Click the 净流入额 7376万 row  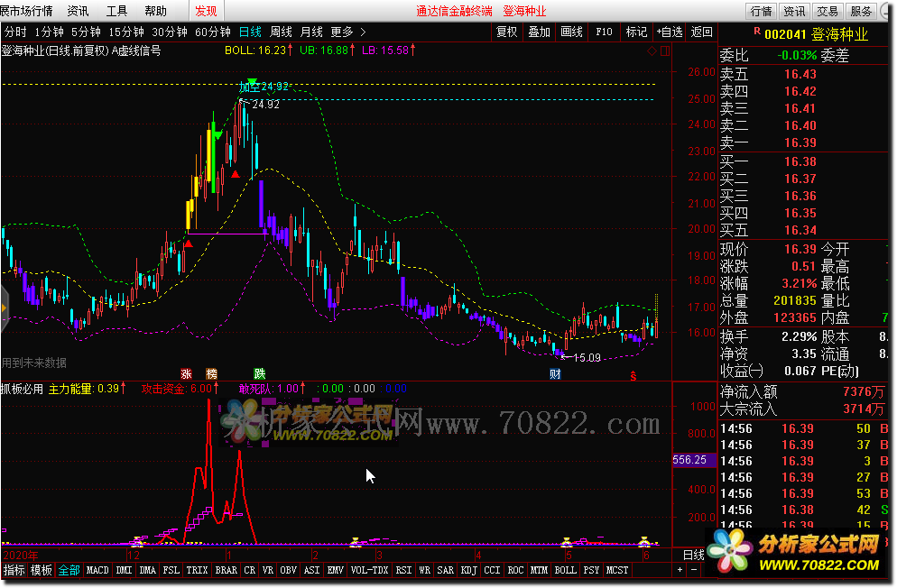802,391
